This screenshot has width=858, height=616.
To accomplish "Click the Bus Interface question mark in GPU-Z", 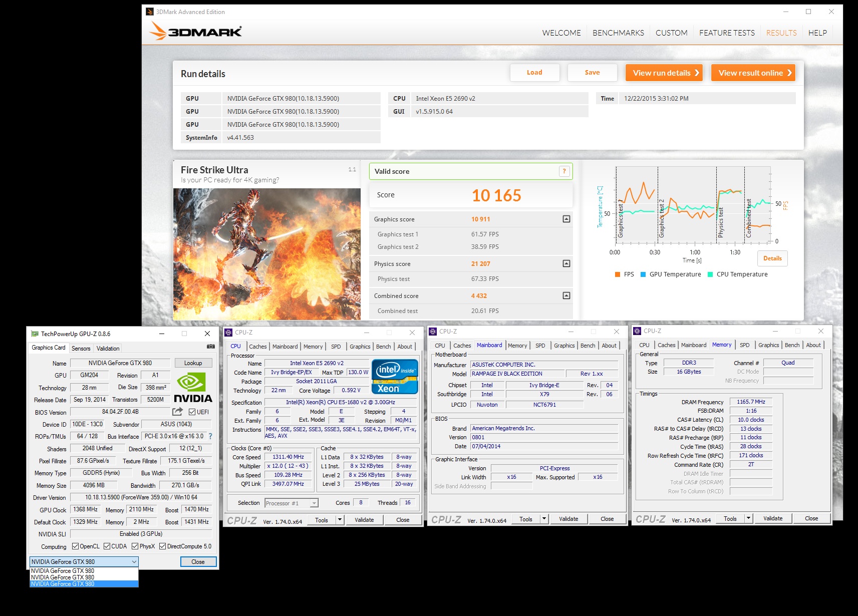I will point(210,436).
